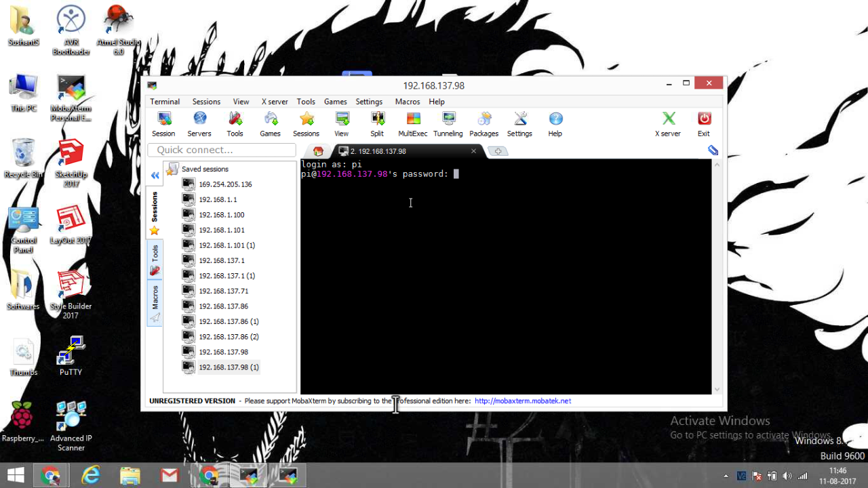Open the Tools icon in the toolbar
Viewport: 868px width, 488px height.
point(235,124)
